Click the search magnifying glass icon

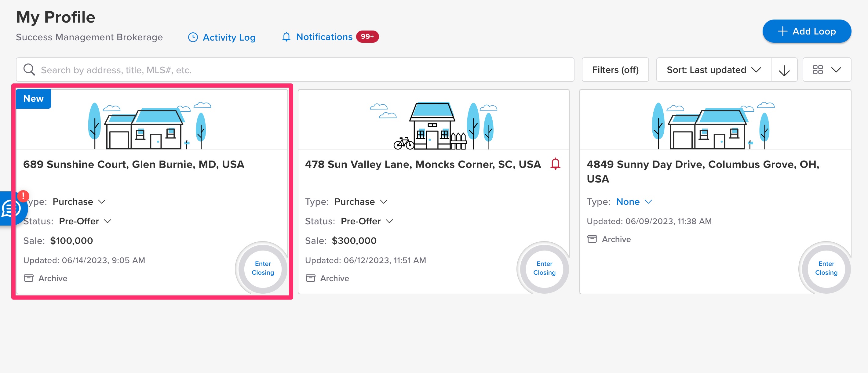pyautogui.click(x=29, y=69)
